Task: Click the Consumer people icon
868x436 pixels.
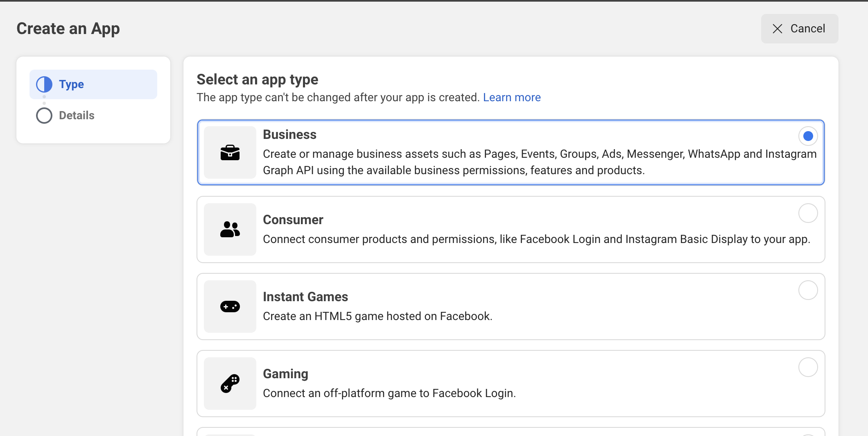Action: coord(230,229)
